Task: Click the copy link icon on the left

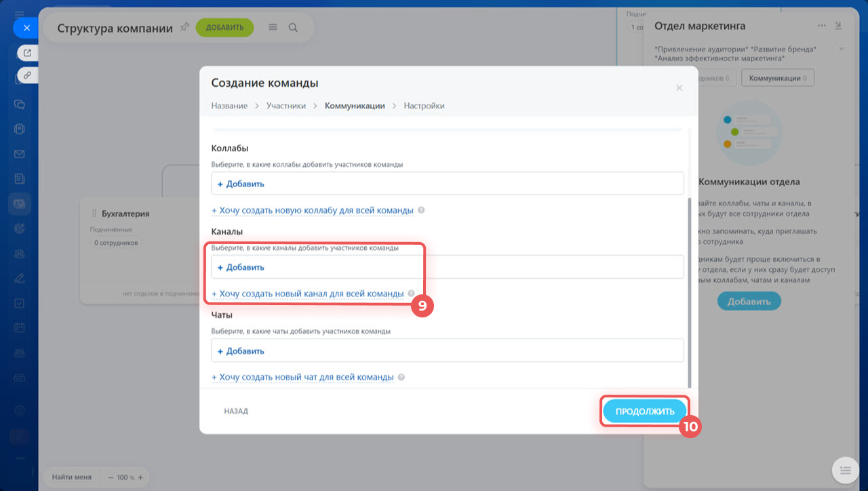Action: pos(27,75)
